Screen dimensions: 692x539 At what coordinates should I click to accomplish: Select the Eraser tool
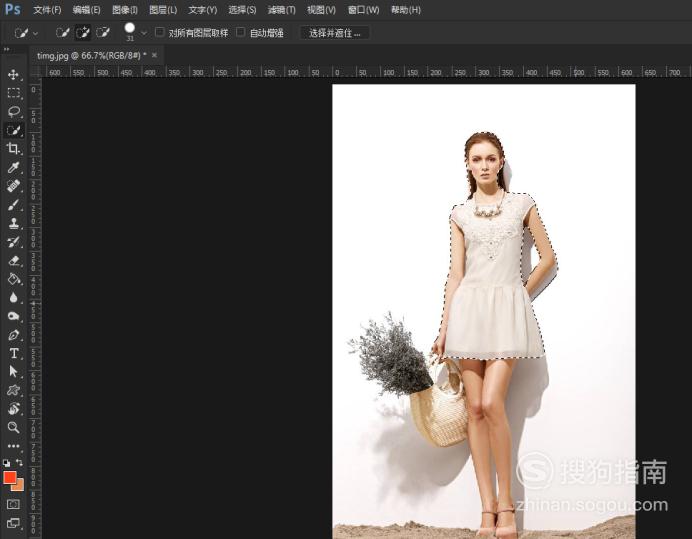click(13, 260)
